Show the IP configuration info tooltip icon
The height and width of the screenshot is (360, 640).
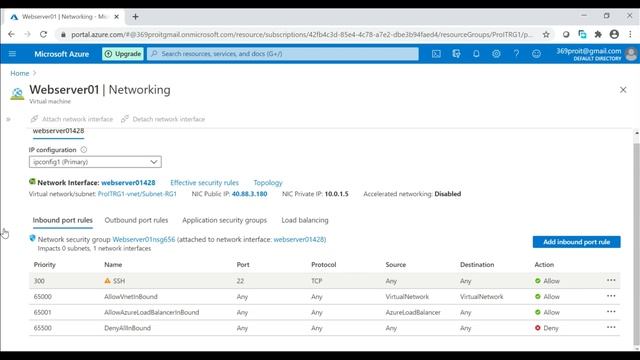pyautogui.click(x=84, y=150)
